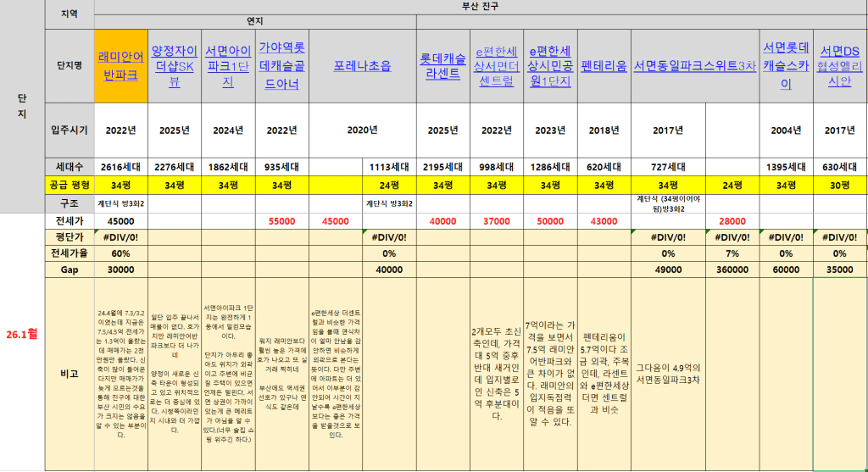The image size is (868, 472).
Task: Open the 래미안어반파크 complex link
Action: pos(120,66)
